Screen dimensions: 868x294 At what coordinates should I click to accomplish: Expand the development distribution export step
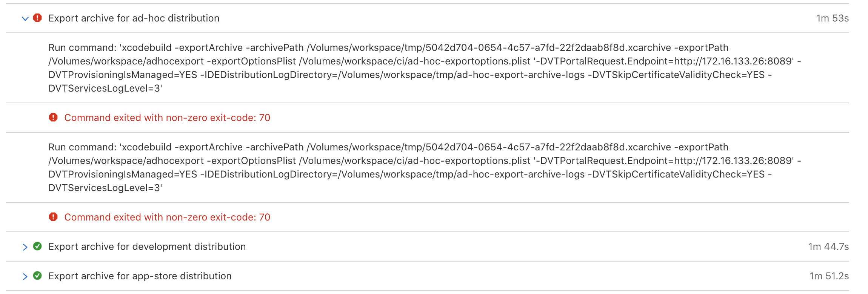pos(25,247)
